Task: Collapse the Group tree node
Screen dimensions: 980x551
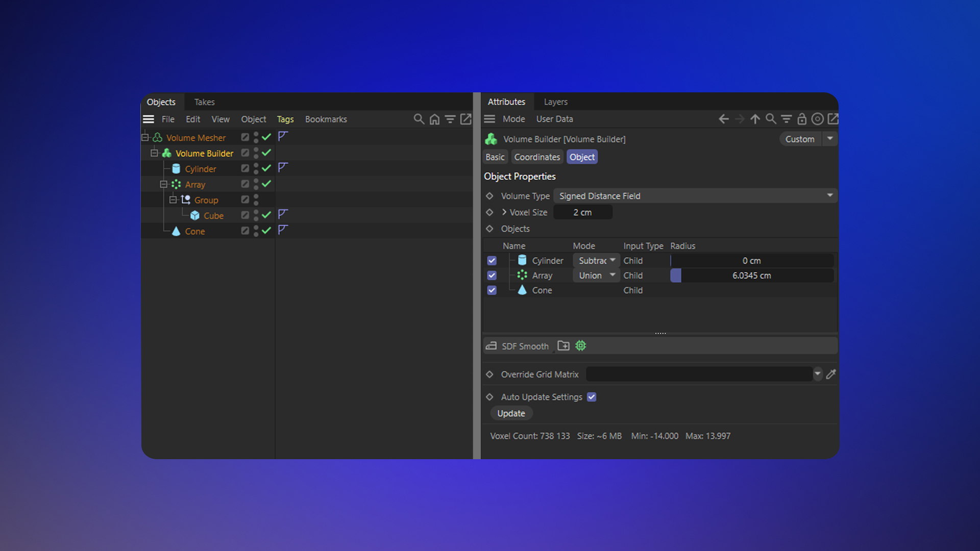Action: 173,200
